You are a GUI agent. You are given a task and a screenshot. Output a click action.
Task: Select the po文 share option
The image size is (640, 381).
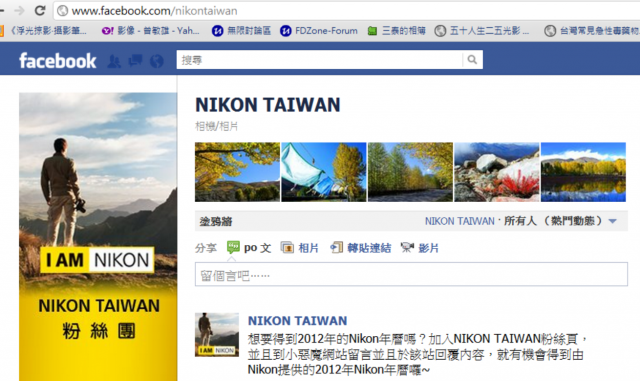point(249,248)
